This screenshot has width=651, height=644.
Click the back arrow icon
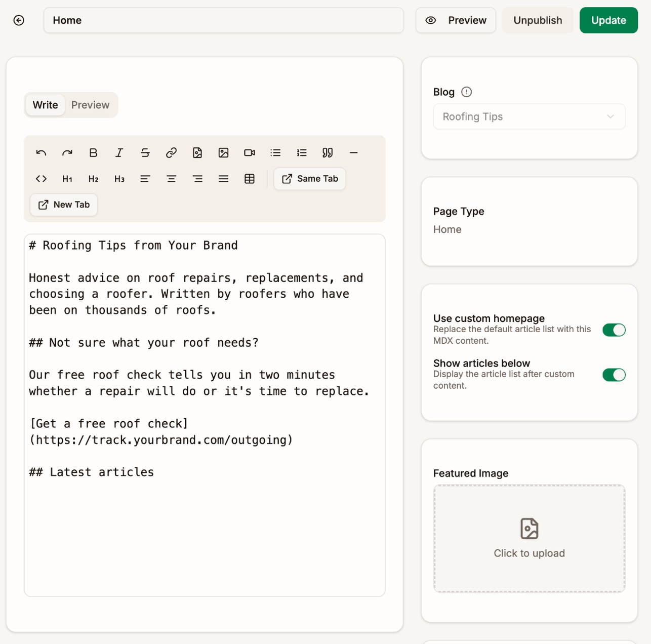[x=19, y=20]
